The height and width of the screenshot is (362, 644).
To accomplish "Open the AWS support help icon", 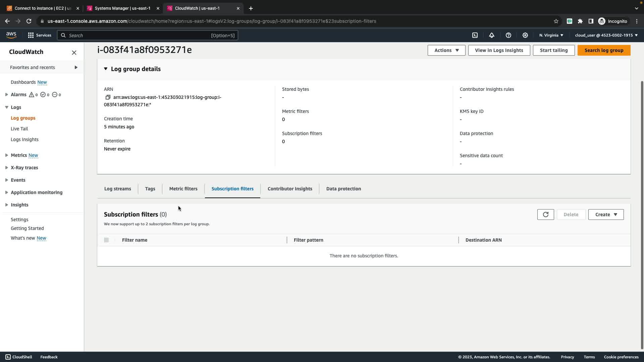I will [508, 35].
